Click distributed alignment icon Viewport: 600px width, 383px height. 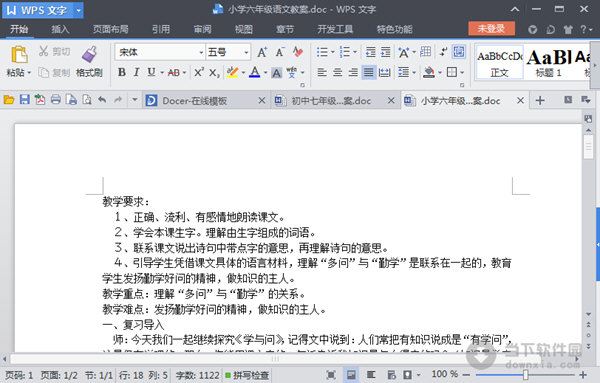[384, 72]
